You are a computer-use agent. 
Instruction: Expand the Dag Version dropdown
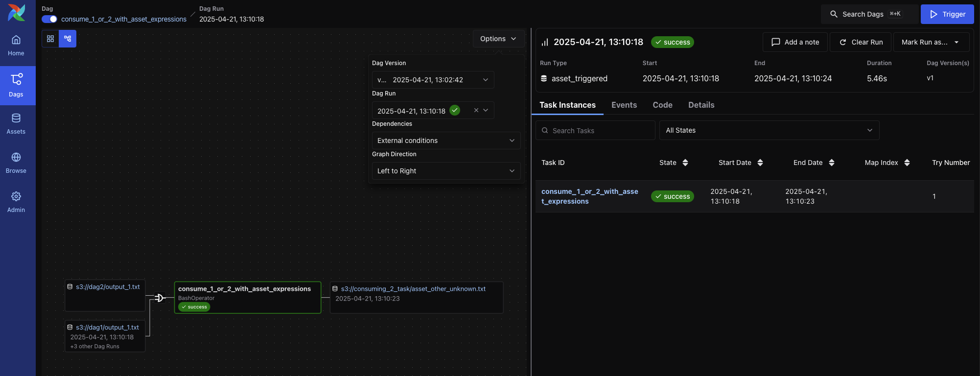coord(433,80)
